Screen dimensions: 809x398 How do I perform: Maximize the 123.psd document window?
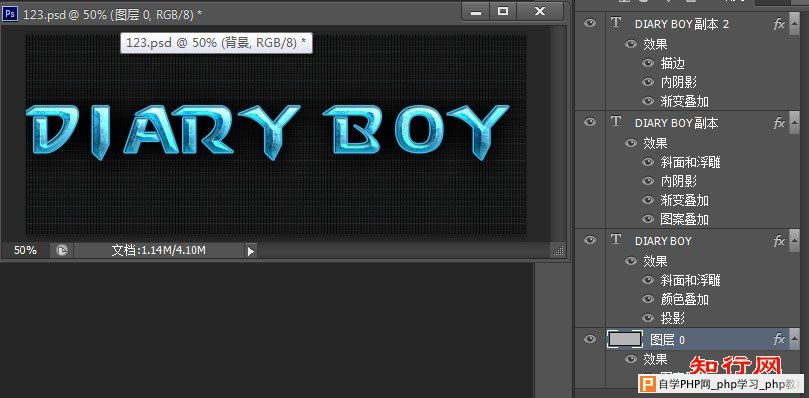click(x=503, y=11)
